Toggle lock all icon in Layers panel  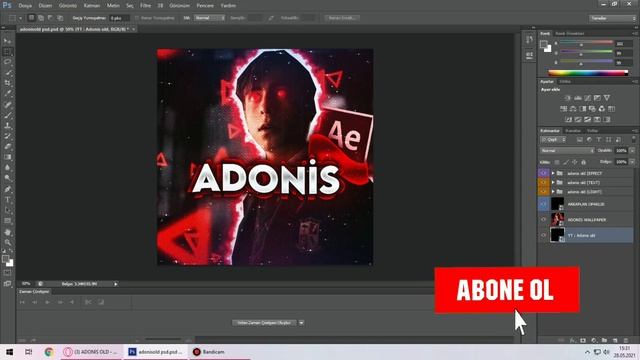(x=584, y=162)
